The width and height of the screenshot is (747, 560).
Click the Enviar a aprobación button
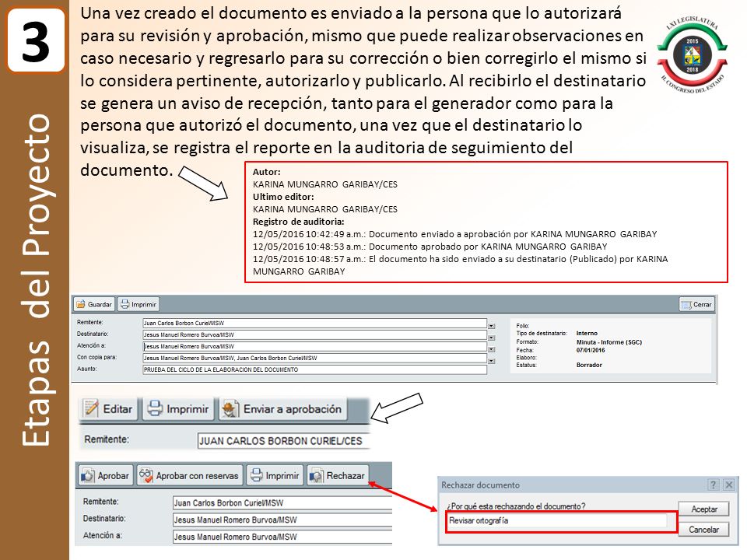click(282, 409)
